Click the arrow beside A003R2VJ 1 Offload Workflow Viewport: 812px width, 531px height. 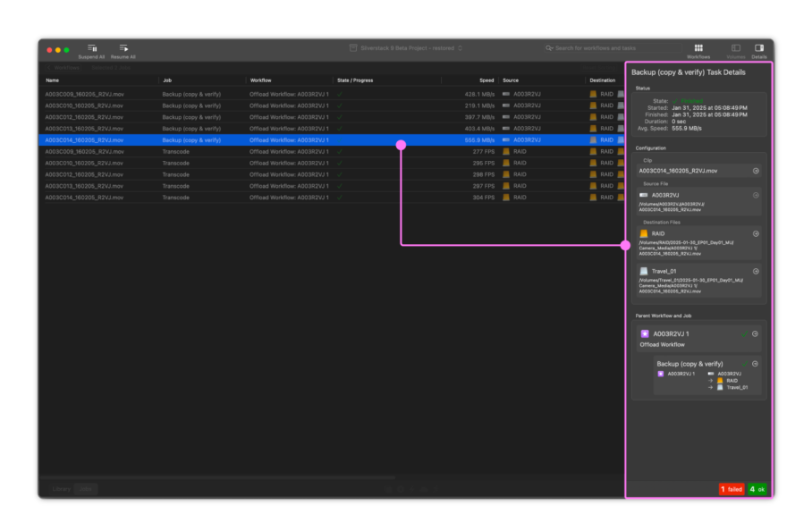756,333
